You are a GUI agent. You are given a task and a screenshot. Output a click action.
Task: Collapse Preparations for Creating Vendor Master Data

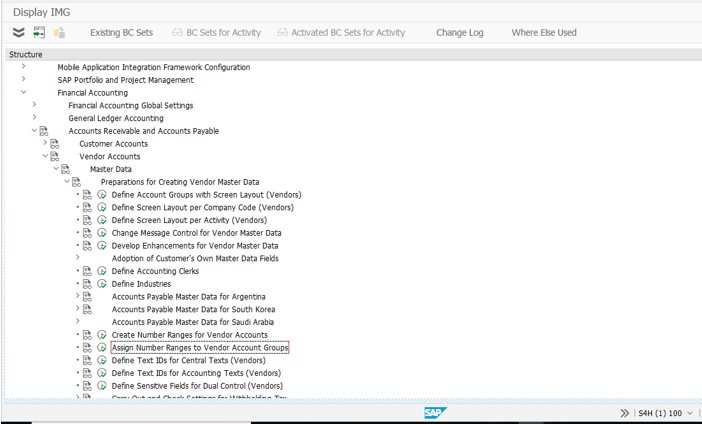click(x=67, y=181)
